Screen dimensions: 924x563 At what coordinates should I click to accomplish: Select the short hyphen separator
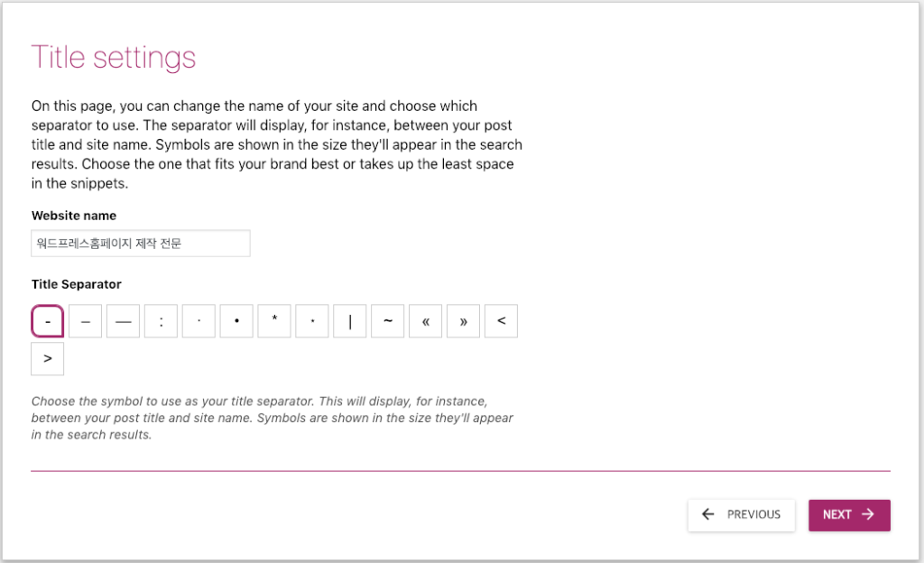[x=48, y=321]
